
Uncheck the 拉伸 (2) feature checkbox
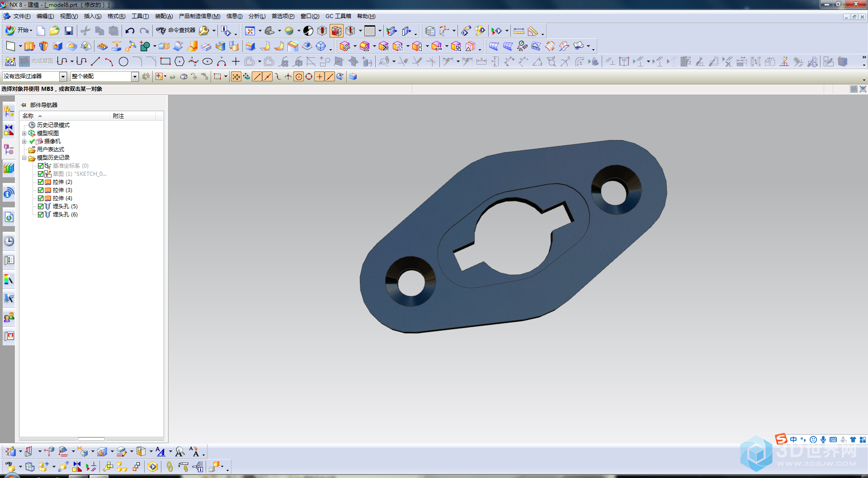click(x=41, y=182)
